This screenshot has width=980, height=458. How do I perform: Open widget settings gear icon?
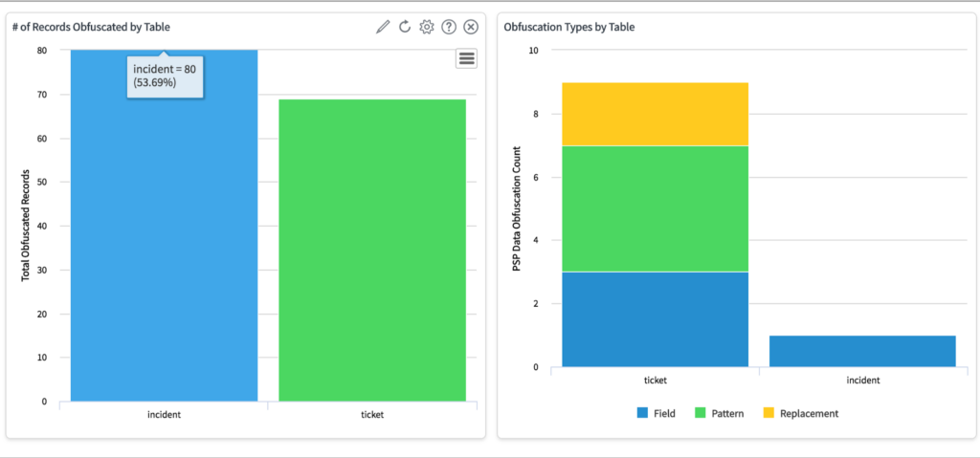click(x=427, y=27)
